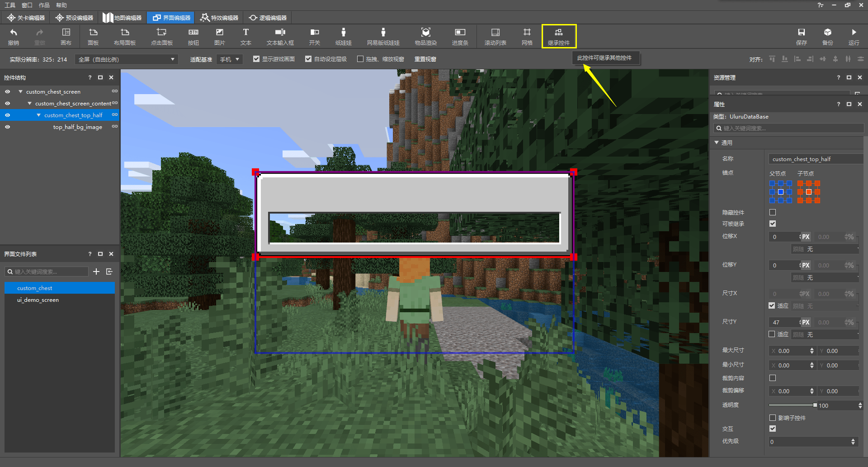The width and height of the screenshot is (868, 467).
Task: Open the 作品 menu
Action: (44, 5)
